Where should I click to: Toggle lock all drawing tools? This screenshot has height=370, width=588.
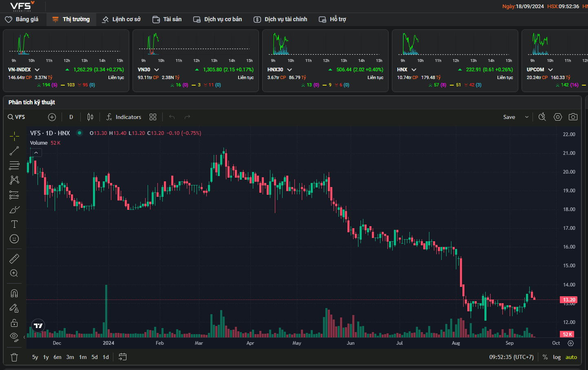click(x=14, y=323)
